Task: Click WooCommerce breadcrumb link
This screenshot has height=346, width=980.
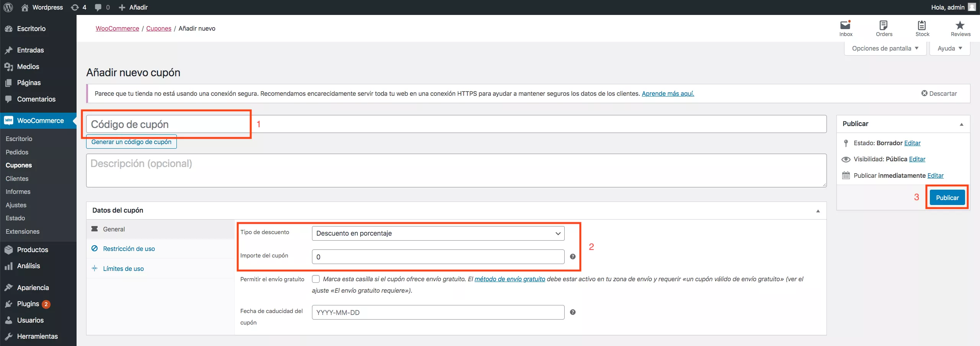Action: (x=117, y=28)
